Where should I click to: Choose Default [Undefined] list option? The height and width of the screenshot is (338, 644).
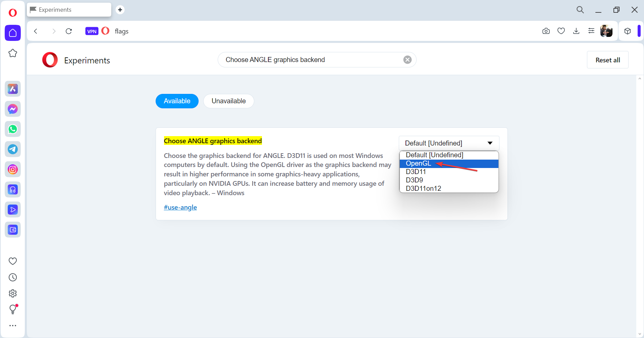[x=449, y=155]
